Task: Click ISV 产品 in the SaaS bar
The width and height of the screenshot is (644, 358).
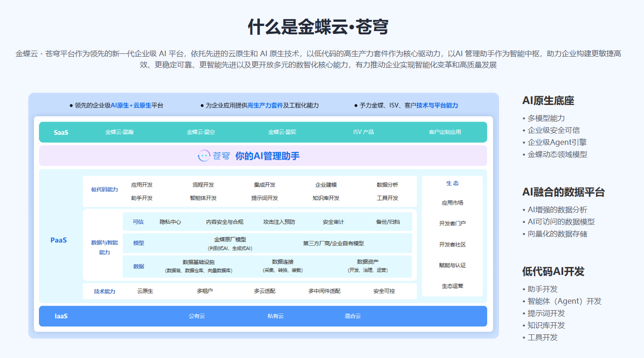Action: click(363, 132)
